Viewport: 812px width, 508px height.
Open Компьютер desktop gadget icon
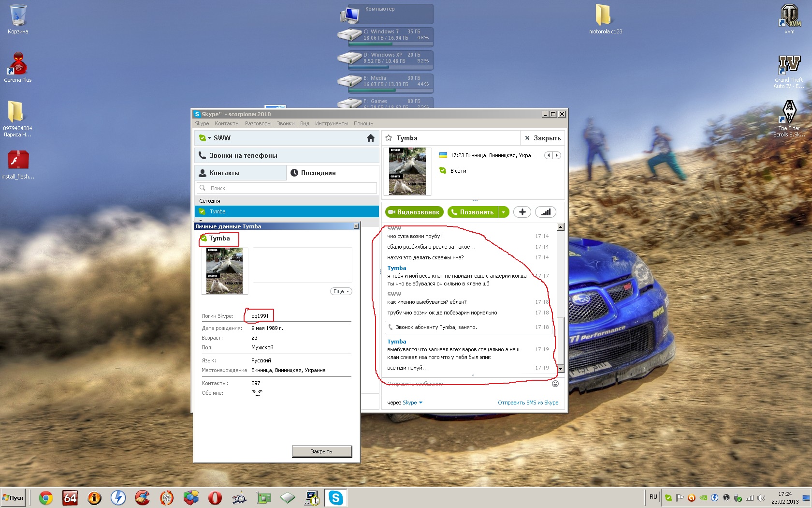click(x=350, y=15)
